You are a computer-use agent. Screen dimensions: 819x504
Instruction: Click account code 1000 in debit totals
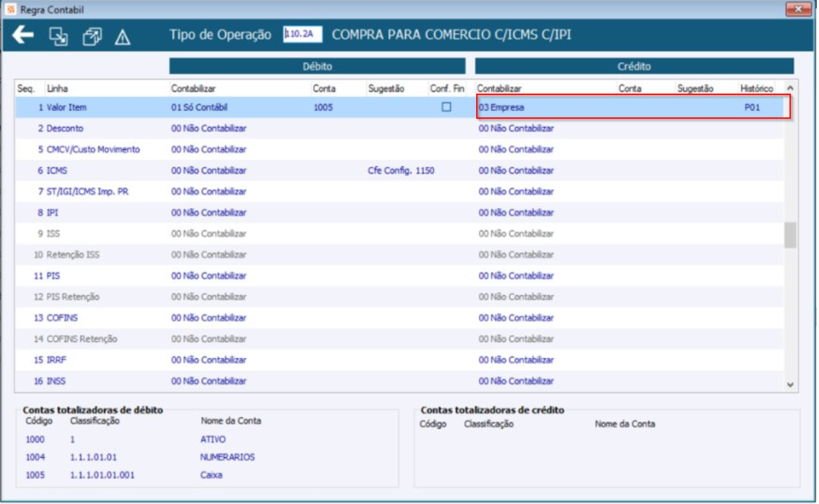point(35,439)
